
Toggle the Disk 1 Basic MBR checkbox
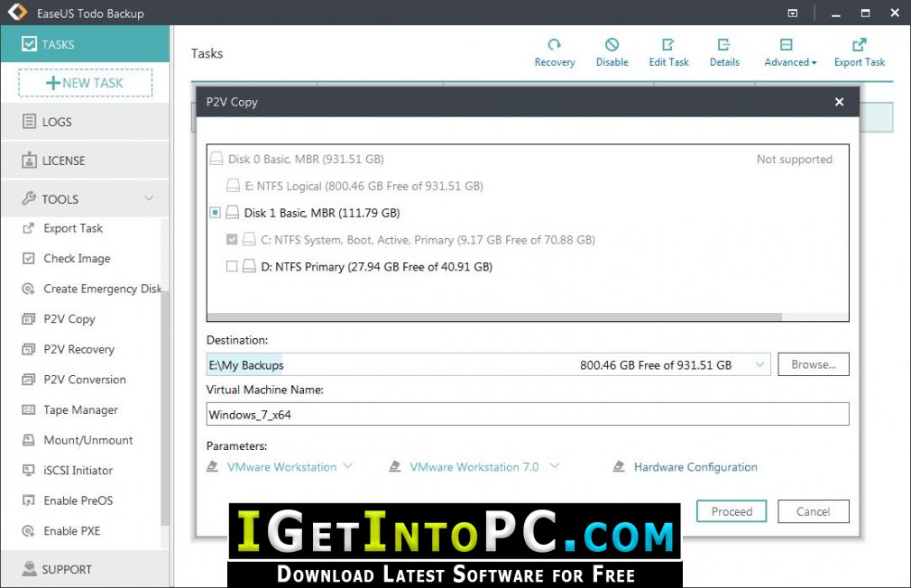[215, 213]
